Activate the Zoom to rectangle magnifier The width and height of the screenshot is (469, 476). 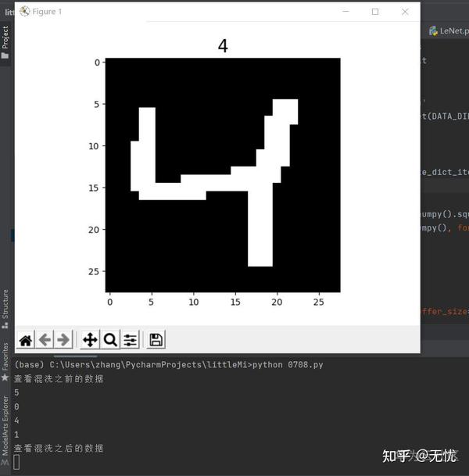click(110, 340)
